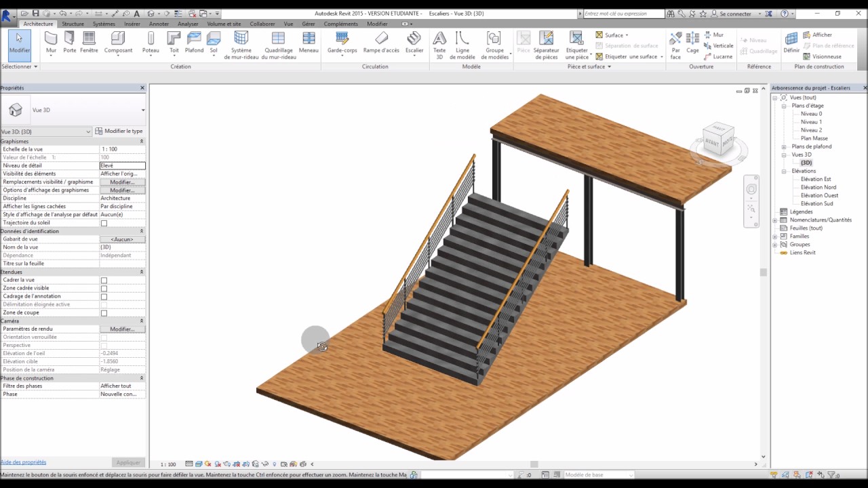
Task: Select the Cage shaft tool
Action: [x=692, y=43]
